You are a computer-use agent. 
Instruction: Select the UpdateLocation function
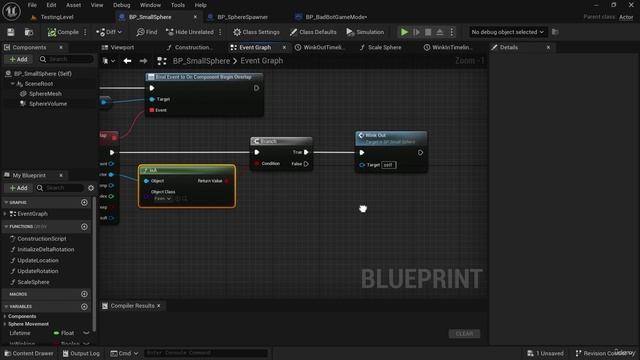38,260
